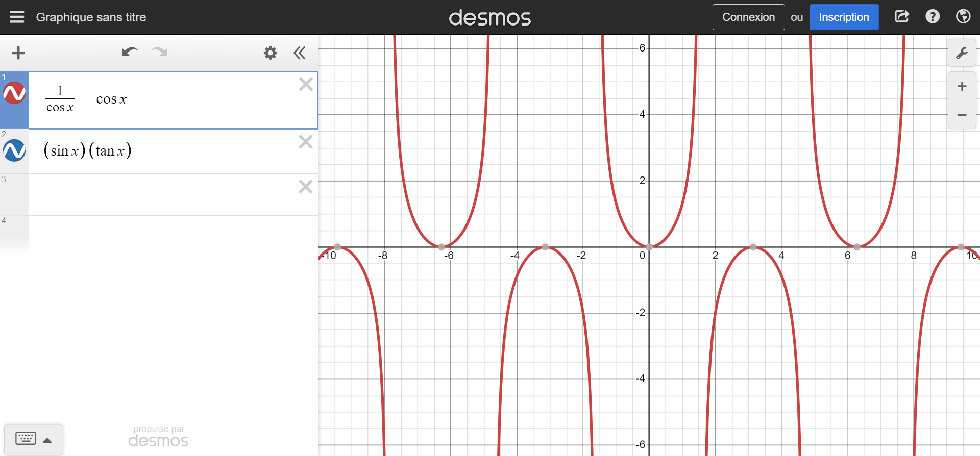Collapse the expression list panel
The width and height of the screenshot is (980, 456).
(300, 53)
